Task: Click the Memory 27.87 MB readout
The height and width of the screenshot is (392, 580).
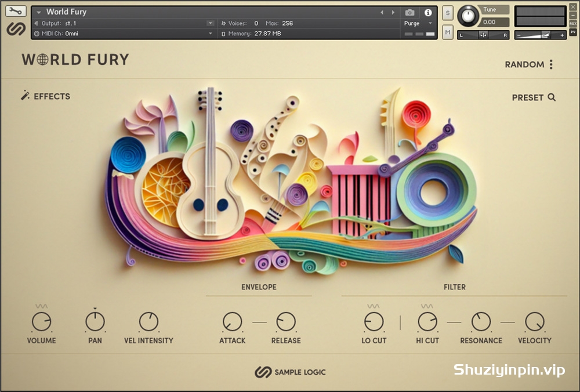Action: tap(251, 34)
